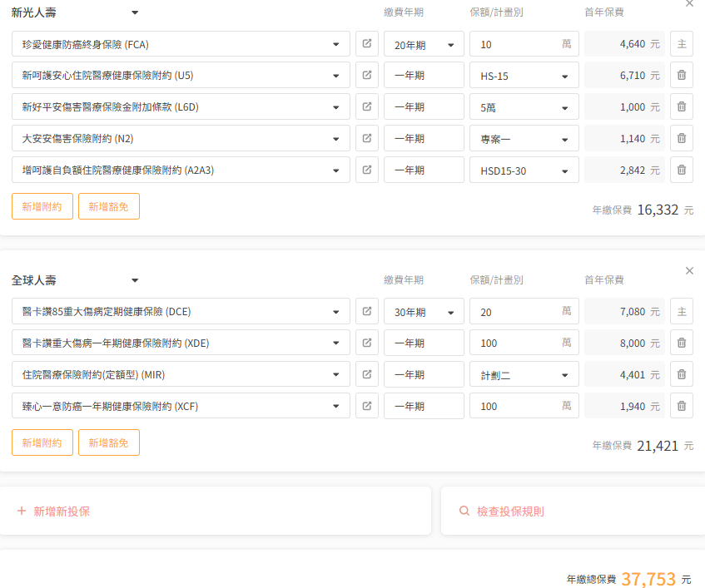
Task: Open the 5萬 coverage dropdown
Action: tap(524, 107)
